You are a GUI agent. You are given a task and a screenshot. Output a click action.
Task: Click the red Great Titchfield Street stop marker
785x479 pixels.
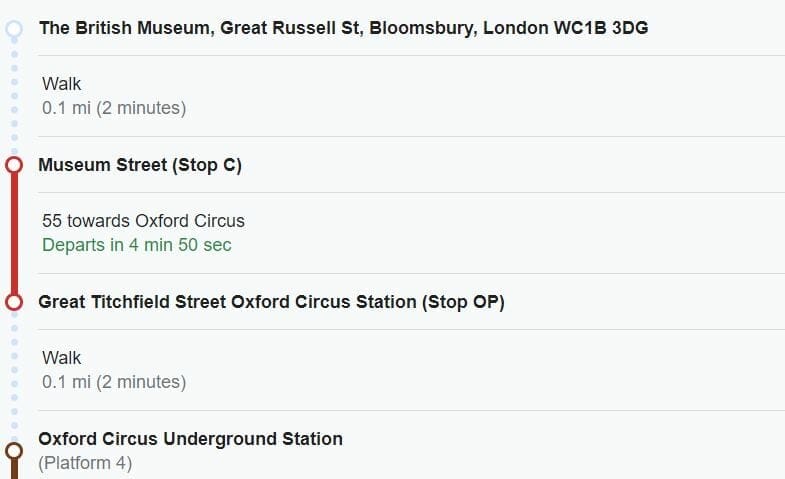(x=14, y=301)
